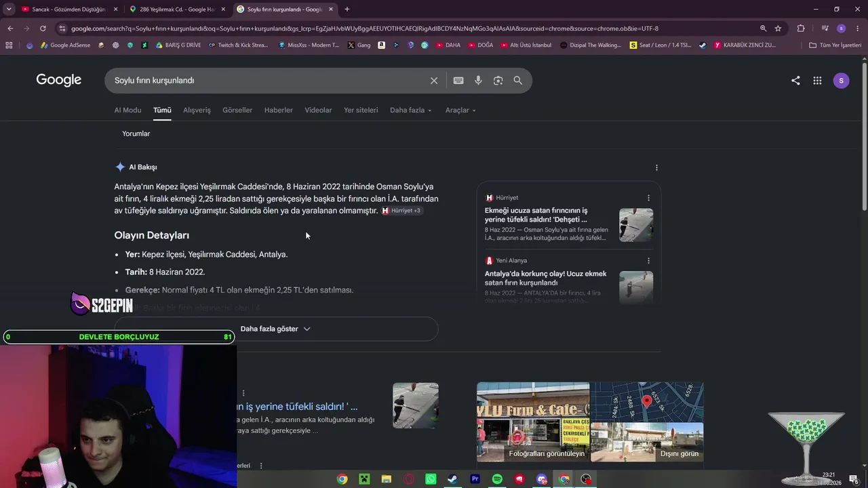Open options for the Yeni Alanya source card
868x488 pixels.
(x=648, y=260)
